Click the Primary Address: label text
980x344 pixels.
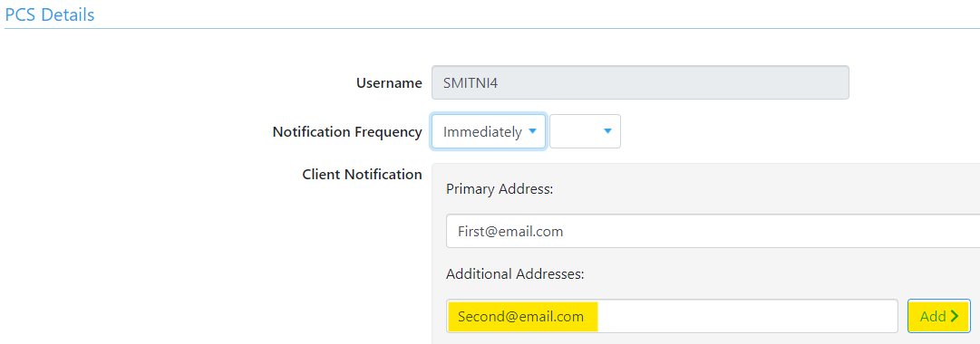point(500,190)
